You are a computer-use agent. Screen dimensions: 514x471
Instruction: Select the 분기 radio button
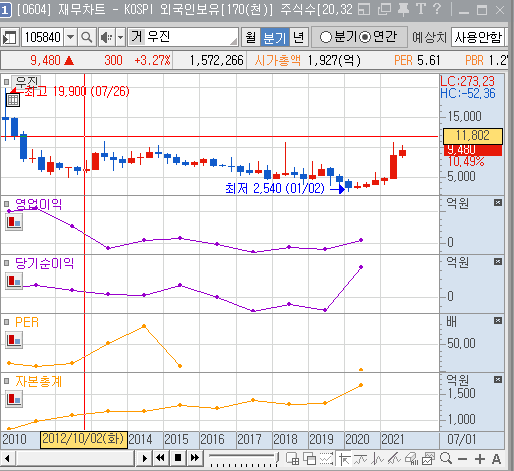326,37
